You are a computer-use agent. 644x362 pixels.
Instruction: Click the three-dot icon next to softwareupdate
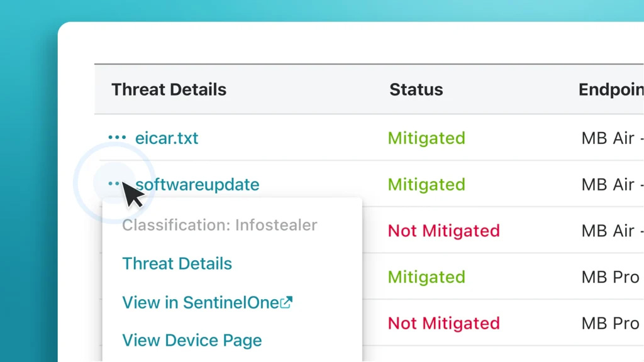coord(114,184)
